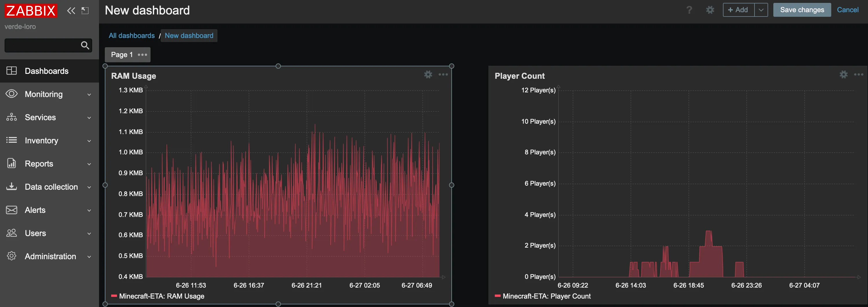868x307 pixels.
Task: Select the Services menu label
Action: pyautogui.click(x=41, y=117)
